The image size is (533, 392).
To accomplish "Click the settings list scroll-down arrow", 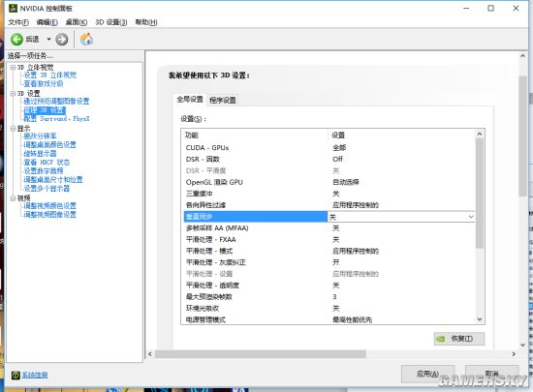I will click(480, 319).
